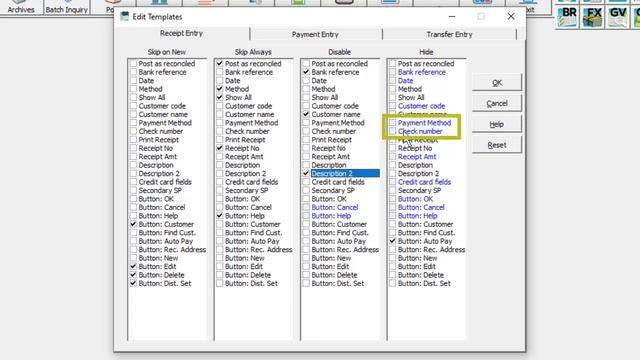Uncheck Button: Delete under Skip on New
The image size is (640, 360).
[133, 275]
